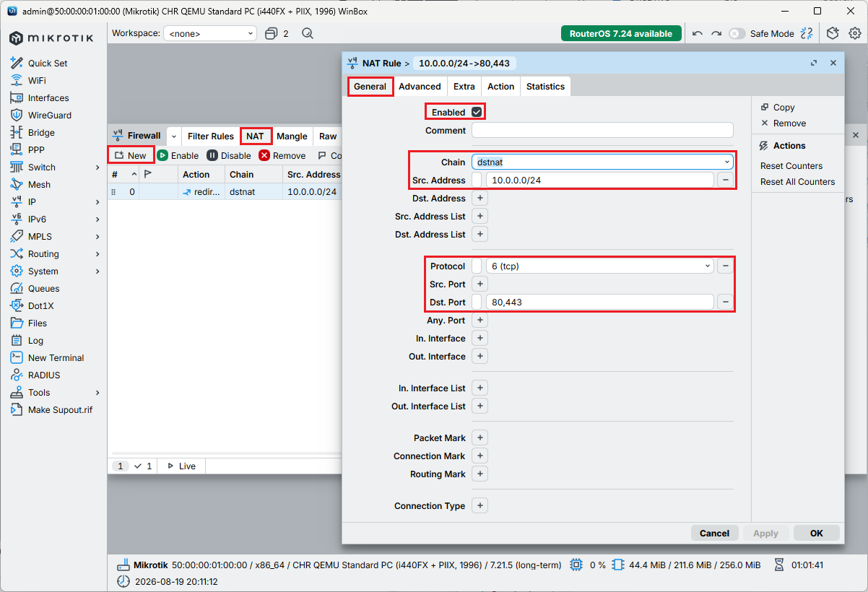This screenshot has height=592, width=868.
Task: Open the RADIUS menu
Action: [x=44, y=375]
